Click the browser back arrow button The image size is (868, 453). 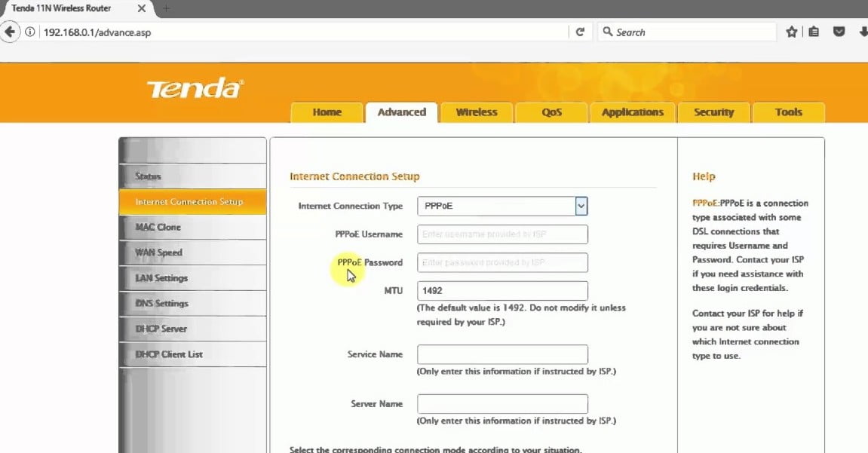pyautogui.click(x=10, y=32)
